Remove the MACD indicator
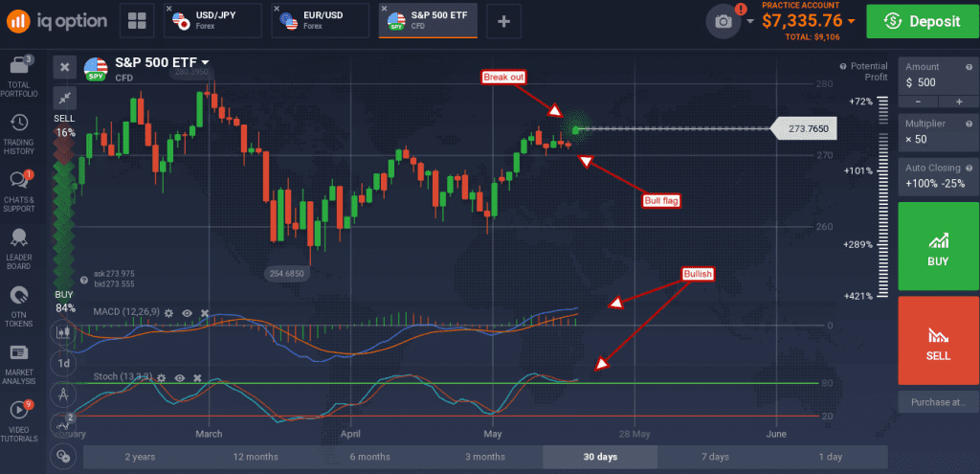The height and width of the screenshot is (474, 980). coord(205,312)
